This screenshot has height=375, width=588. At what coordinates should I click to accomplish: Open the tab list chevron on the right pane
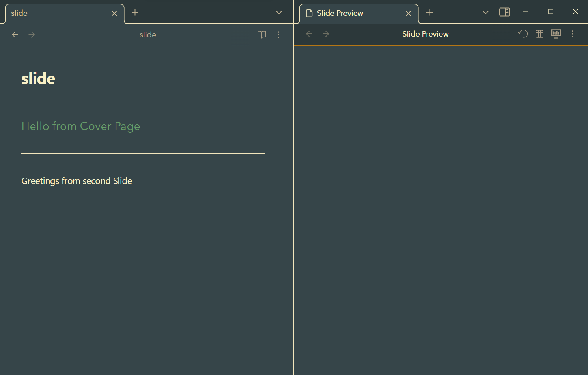pos(485,12)
